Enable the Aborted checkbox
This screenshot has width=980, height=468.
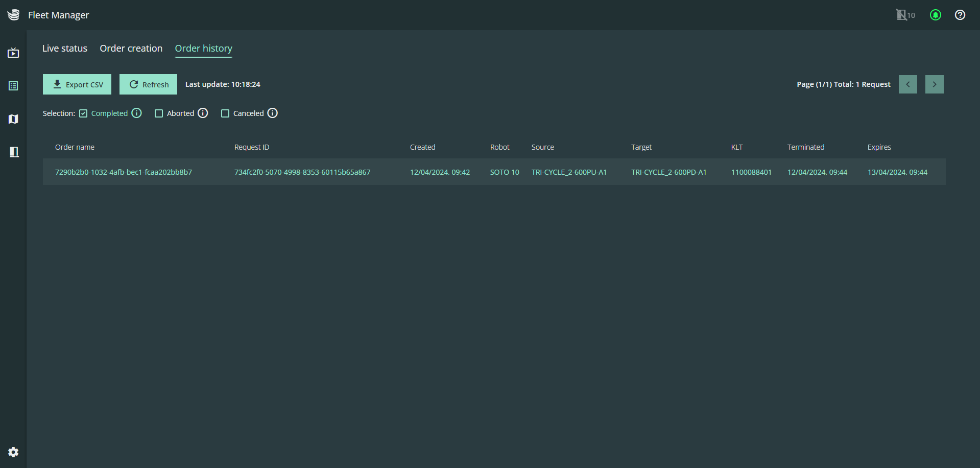[159, 113]
